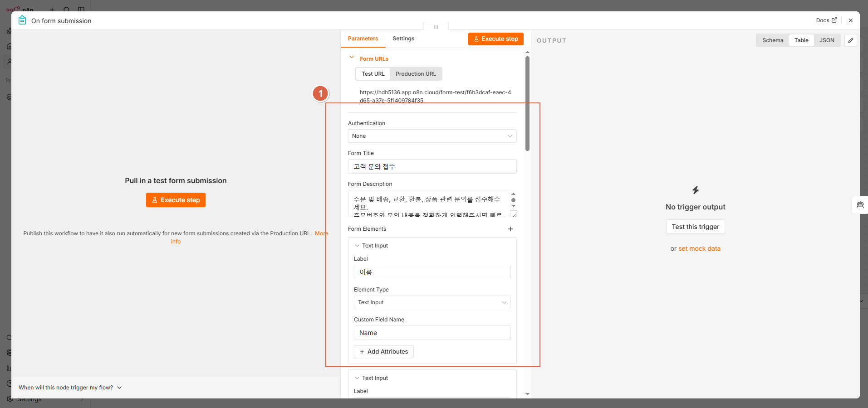
Task: Click the parameters panel vertical scrollbar
Action: pyautogui.click(x=527, y=103)
